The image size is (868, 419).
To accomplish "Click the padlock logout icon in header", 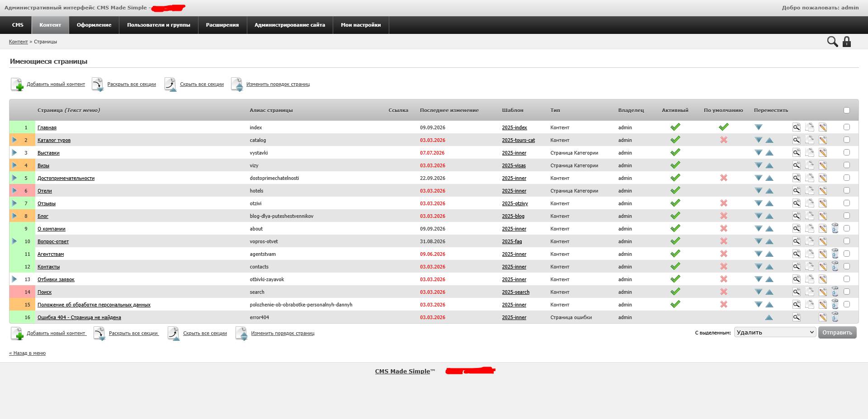I will (847, 42).
